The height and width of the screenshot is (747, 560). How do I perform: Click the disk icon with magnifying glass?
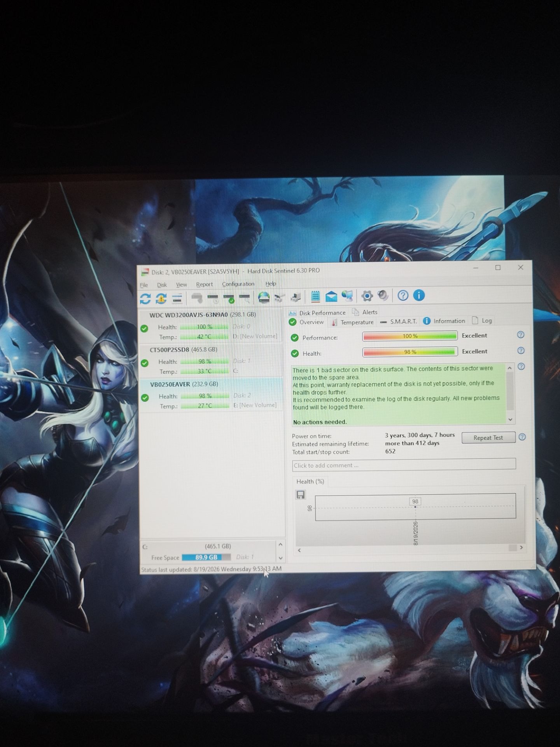click(245, 298)
